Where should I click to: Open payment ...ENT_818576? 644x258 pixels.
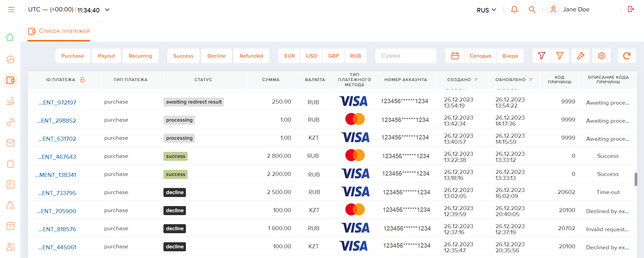coord(57,229)
